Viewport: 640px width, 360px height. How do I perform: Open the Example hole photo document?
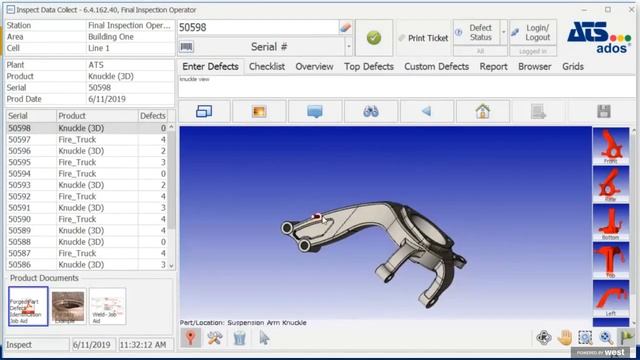click(68, 306)
